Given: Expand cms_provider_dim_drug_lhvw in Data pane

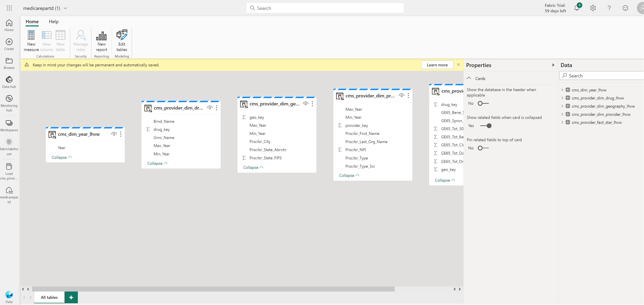Looking at the screenshot, I should [x=562, y=98].
